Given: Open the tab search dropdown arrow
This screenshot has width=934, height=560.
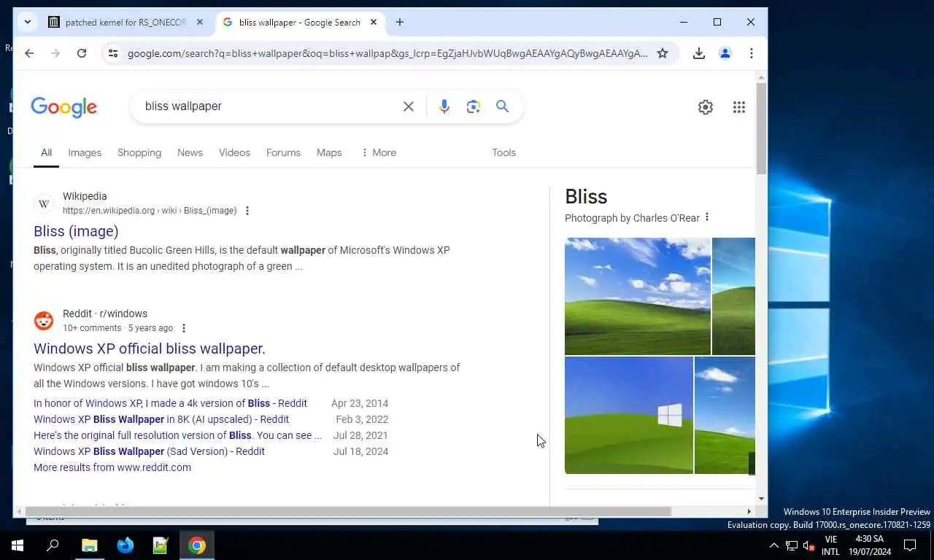Looking at the screenshot, I should point(27,22).
